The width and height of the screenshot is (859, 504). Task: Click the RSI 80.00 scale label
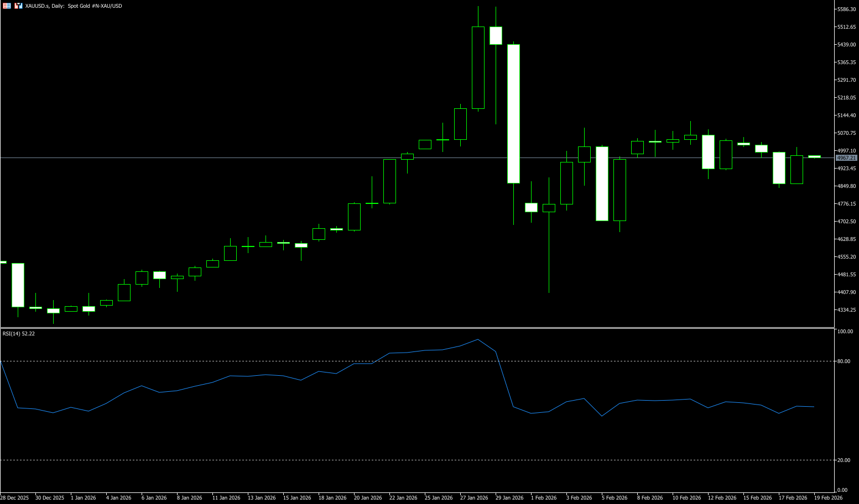tap(845, 361)
